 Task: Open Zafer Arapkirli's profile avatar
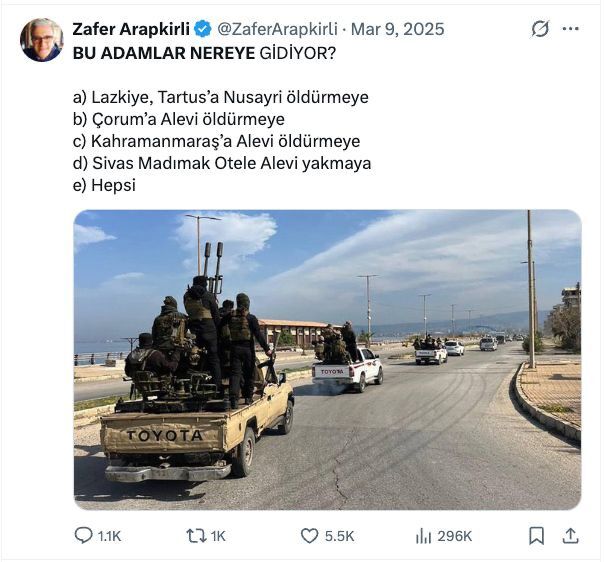[x=42, y=40]
